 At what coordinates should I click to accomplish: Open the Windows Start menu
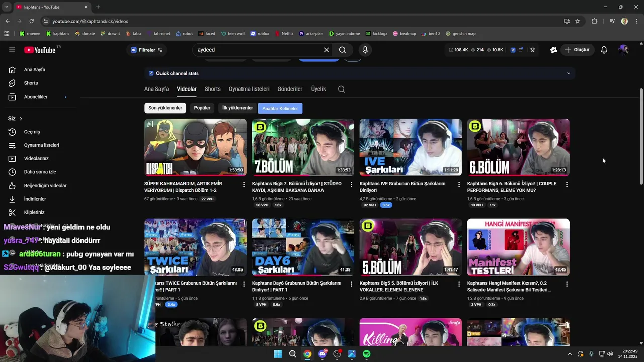click(278, 354)
